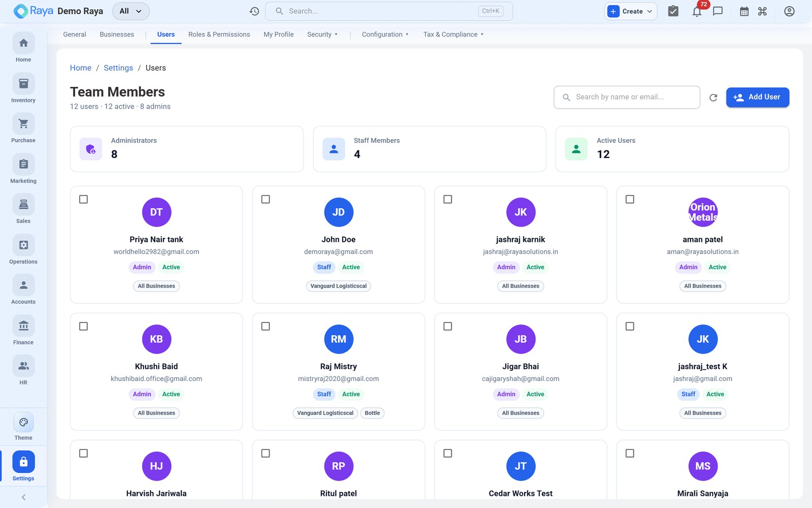Tick Harvish Jariwala's checkbox
Screen dimensions: 812x508
point(84,454)
